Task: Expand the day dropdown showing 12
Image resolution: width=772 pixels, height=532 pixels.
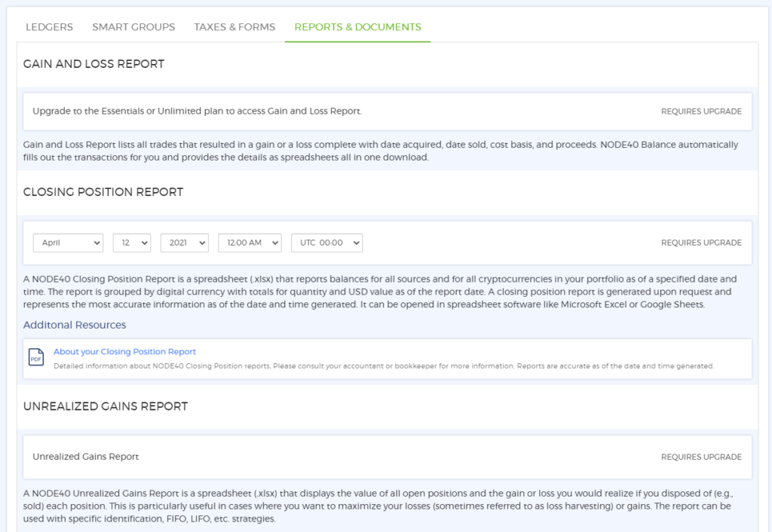Action: pyautogui.click(x=131, y=243)
